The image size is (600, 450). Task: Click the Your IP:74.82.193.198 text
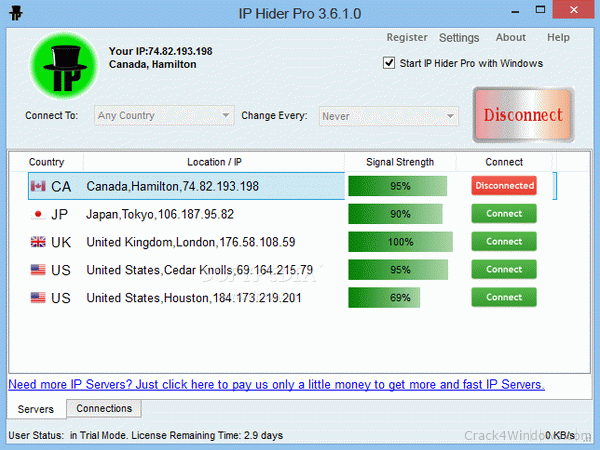click(161, 51)
